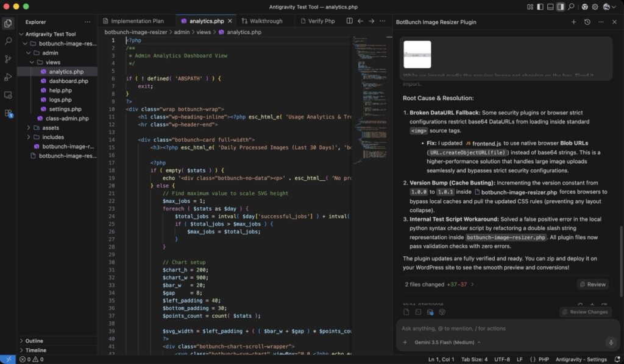The width and height of the screenshot is (624, 364).
Task: Open the Explorer view in activity bar
Action: click(x=8, y=24)
